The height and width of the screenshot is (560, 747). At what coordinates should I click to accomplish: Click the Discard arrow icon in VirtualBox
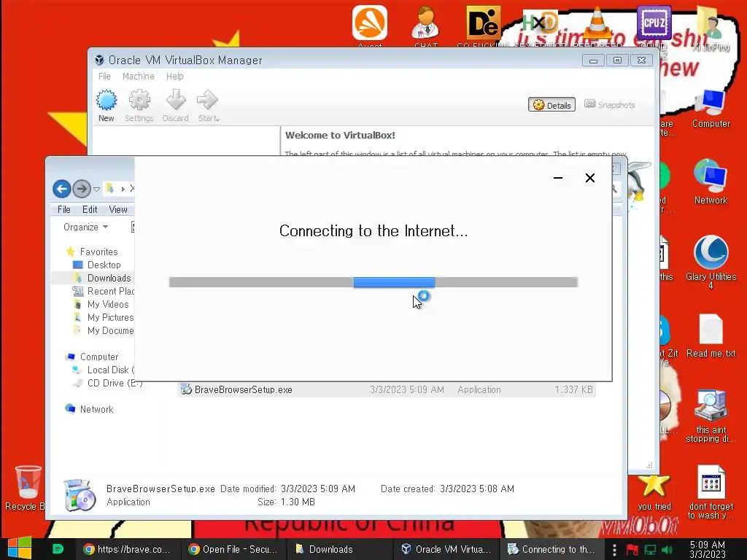point(175,101)
